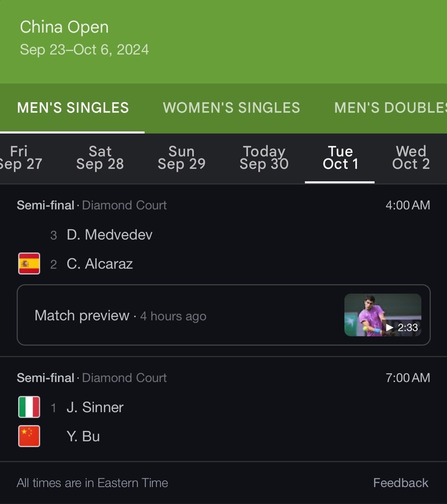Open the Match preview card
This screenshot has height=504, width=447.
coord(223,315)
